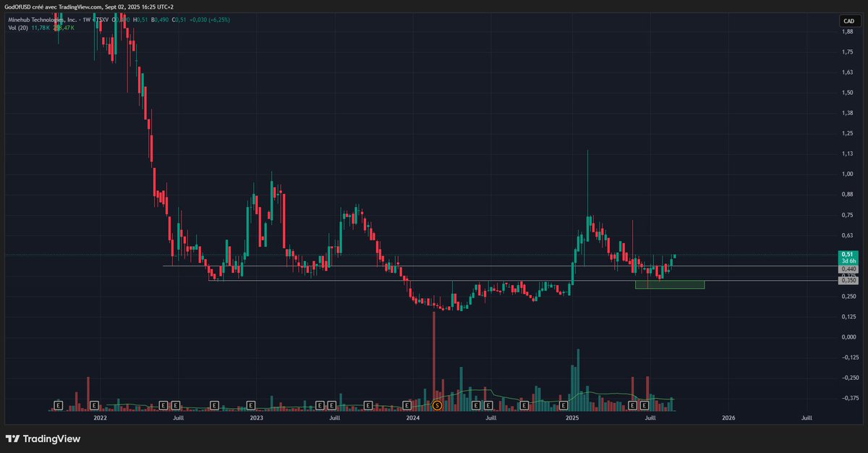Click the +0,030 (+6,25%) change value
The image size is (868, 453).
click(x=210, y=20)
